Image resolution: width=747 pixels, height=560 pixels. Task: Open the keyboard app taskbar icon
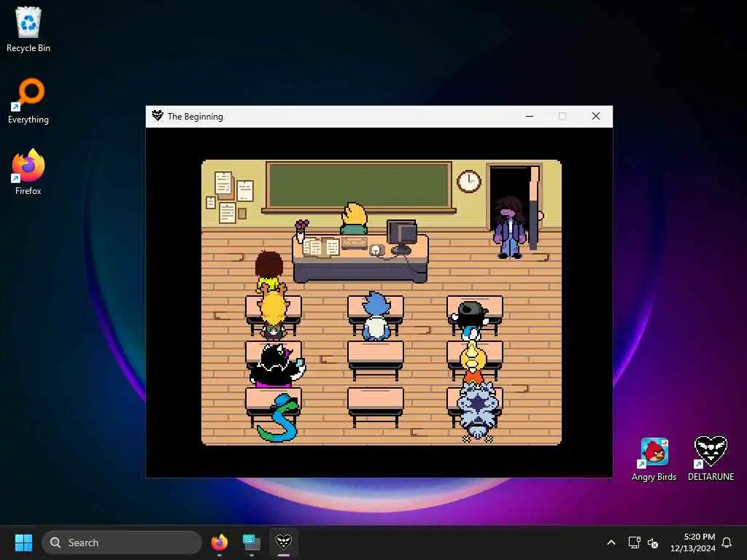(x=251, y=542)
